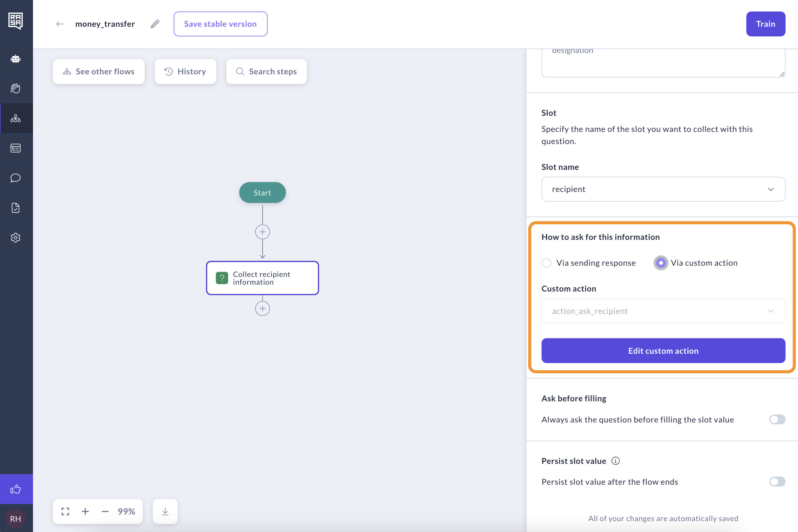Enable Always ask before filling toggle
This screenshot has height=532, width=798.
[x=777, y=419]
